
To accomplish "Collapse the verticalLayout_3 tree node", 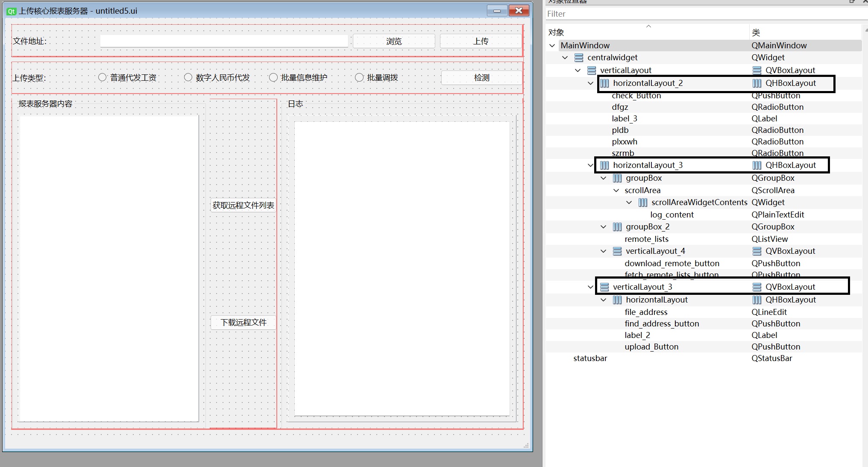I will (x=591, y=287).
